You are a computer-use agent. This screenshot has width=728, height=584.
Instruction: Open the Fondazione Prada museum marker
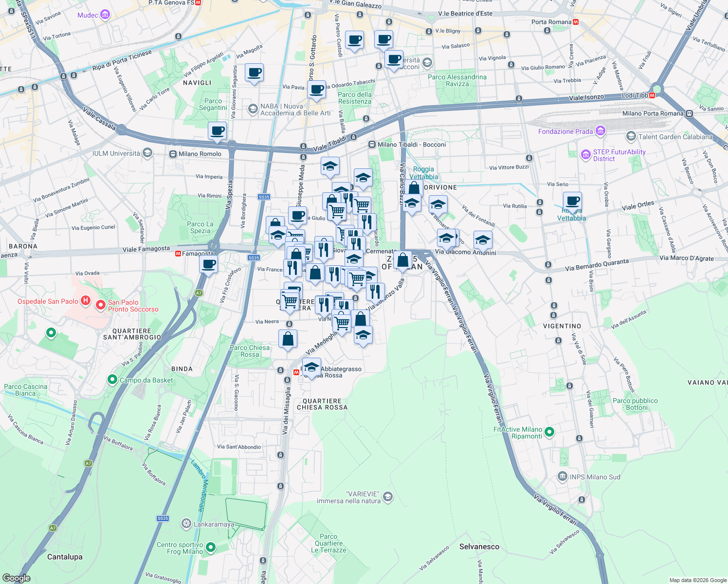[x=601, y=131]
